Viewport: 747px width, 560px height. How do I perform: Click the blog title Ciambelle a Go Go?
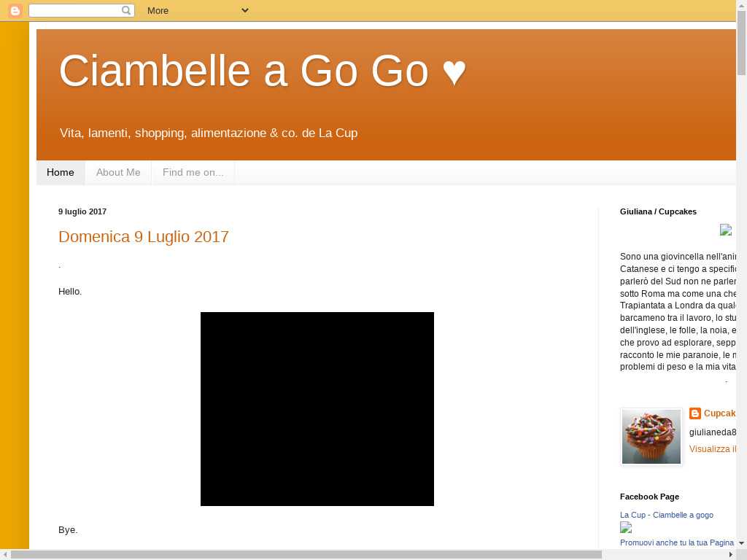(x=262, y=71)
